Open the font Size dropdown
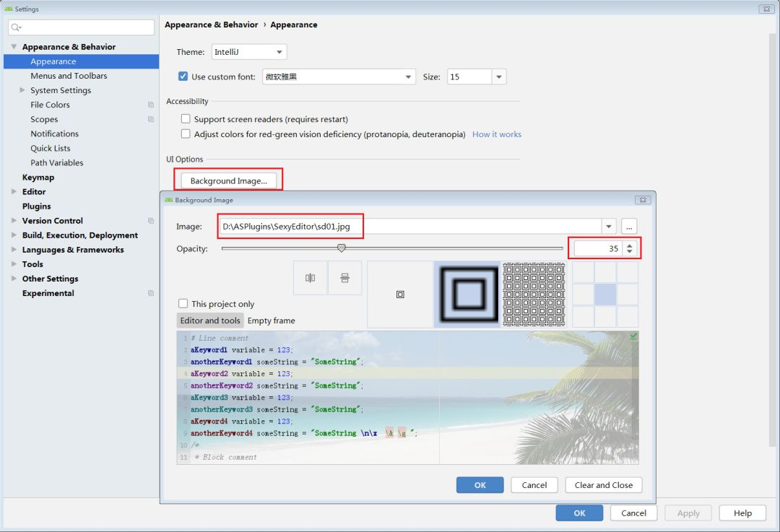This screenshot has height=532, width=780. (x=499, y=77)
